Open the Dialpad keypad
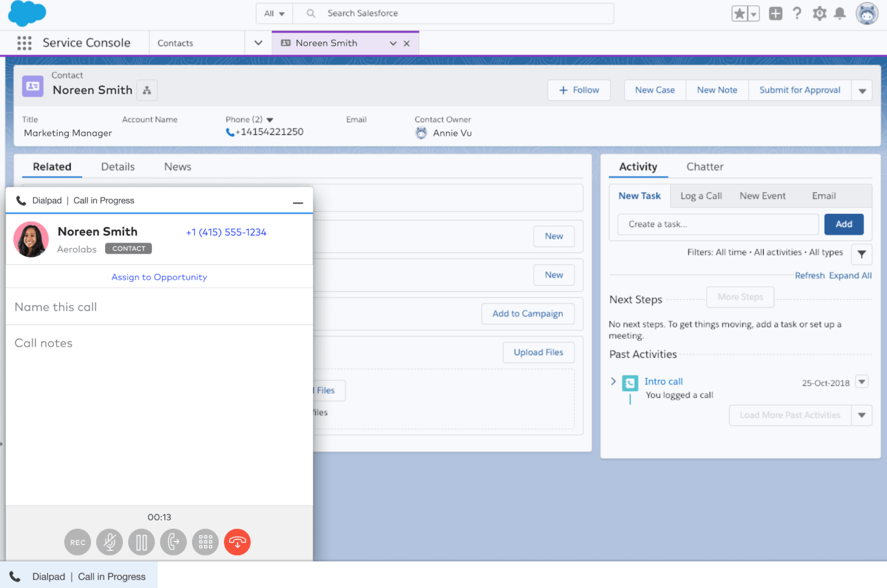The width and height of the screenshot is (887, 588). [x=205, y=542]
